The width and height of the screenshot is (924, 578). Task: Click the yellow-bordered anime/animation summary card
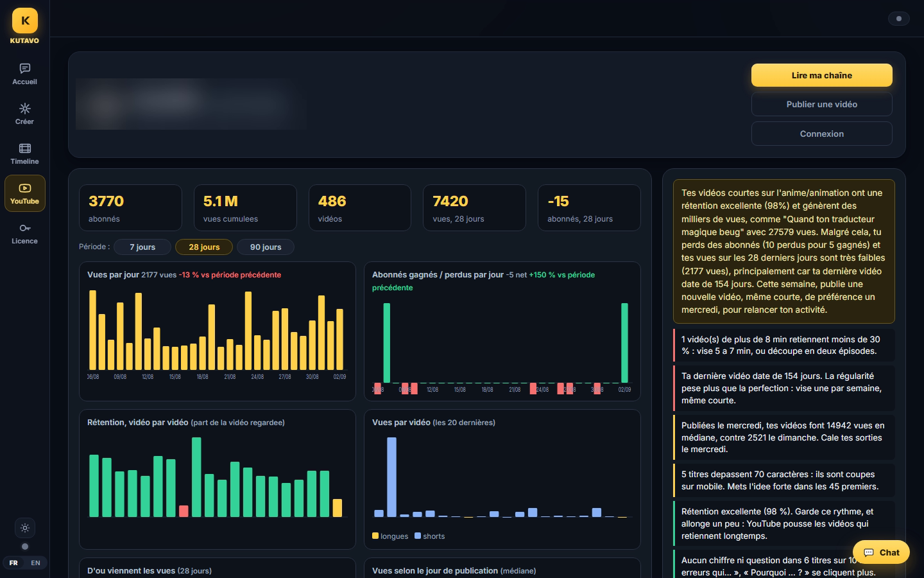pyautogui.click(x=784, y=251)
